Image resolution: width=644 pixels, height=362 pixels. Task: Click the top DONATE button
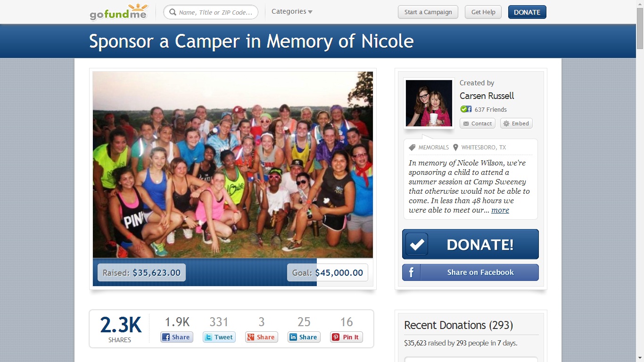click(x=527, y=12)
